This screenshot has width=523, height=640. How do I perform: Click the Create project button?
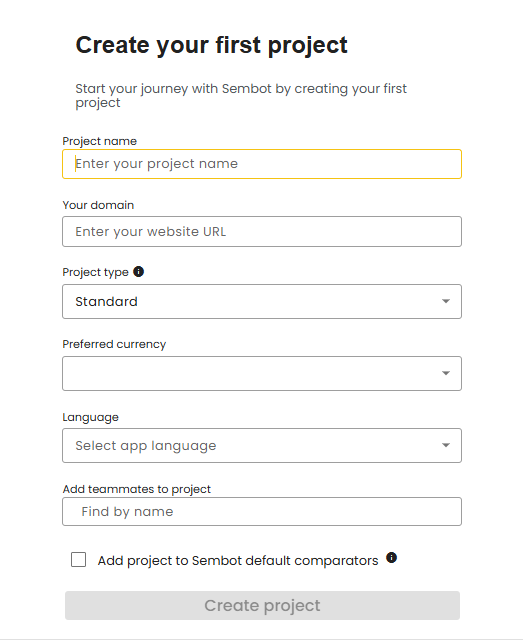pyautogui.click(x=262, y=605)
